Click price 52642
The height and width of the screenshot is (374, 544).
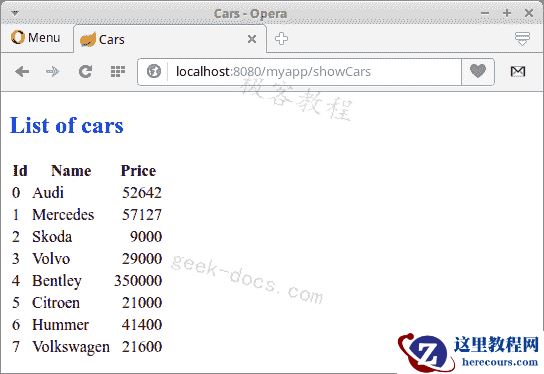tap(142, 193)
